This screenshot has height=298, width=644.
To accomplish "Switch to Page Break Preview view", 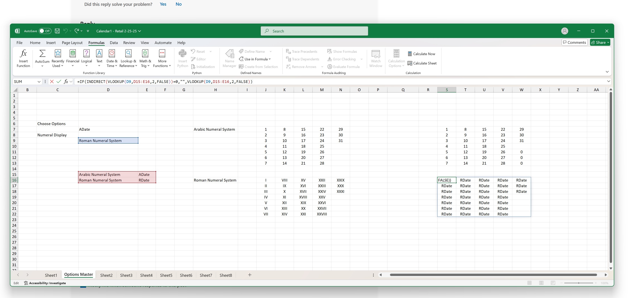I will pyautogui.click(x=553, y=283).
